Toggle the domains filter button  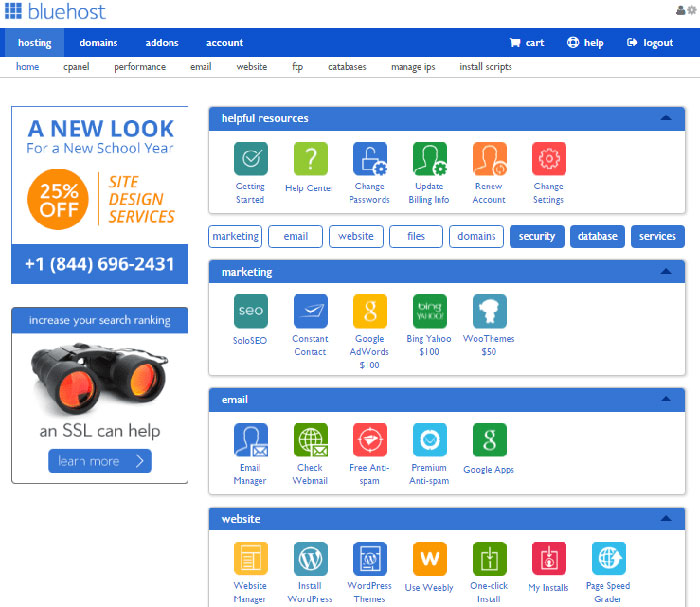pyautogui.click(x=476, y=236)
